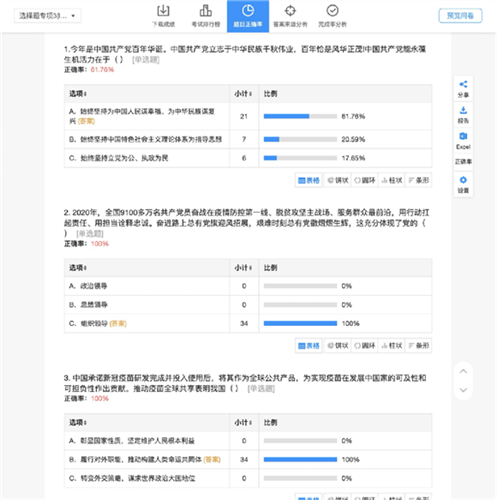
Task: Open the download scores (下载成绩) tool
Action: coord(163,16)
